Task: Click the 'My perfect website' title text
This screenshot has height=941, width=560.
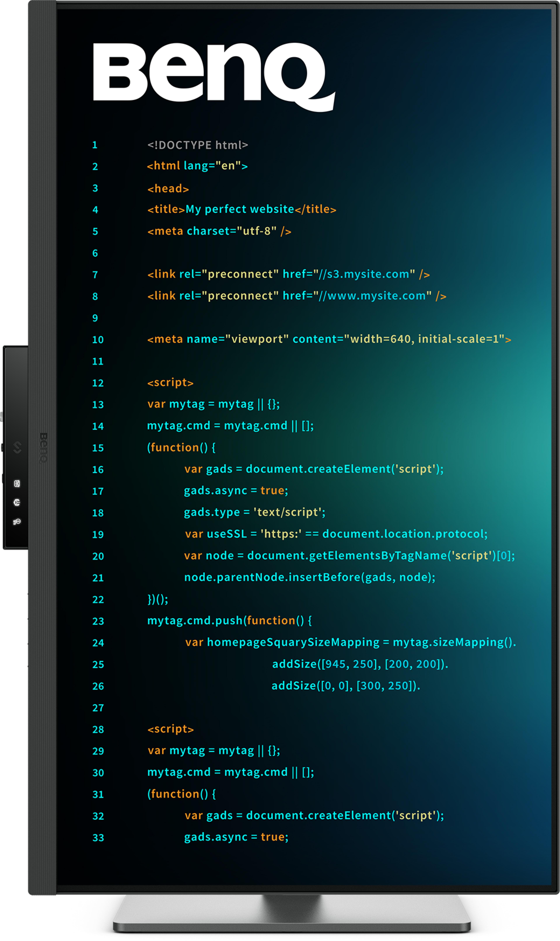Action: (240, 209)
